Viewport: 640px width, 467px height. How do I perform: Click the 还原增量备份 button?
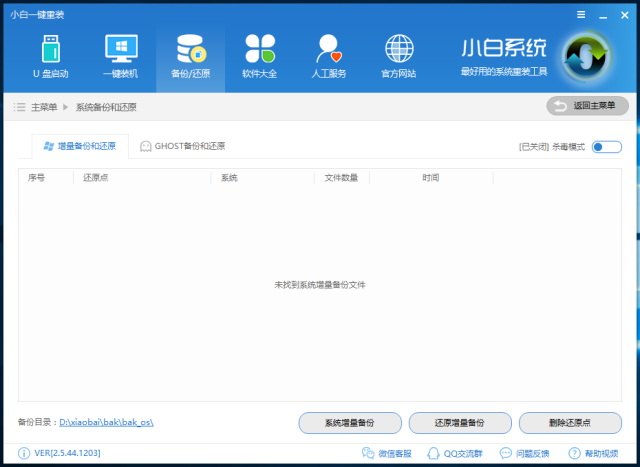pos(460,423)
